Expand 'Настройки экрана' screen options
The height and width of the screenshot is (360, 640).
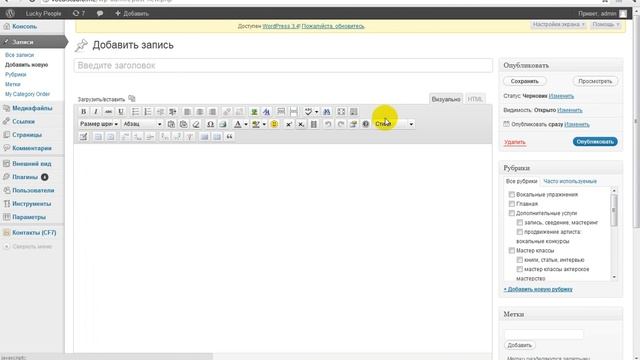[x=558, y=24]
